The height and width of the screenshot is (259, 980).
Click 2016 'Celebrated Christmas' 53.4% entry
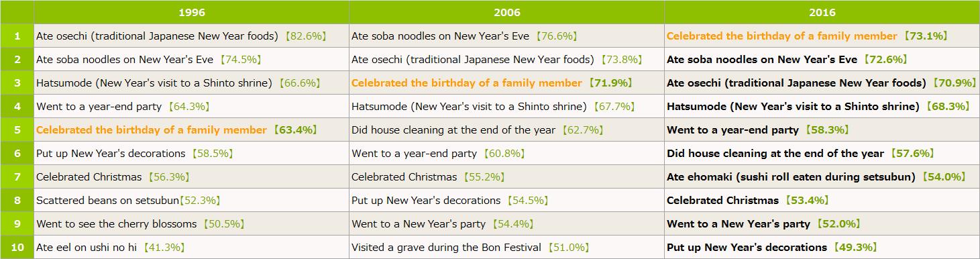748,200
